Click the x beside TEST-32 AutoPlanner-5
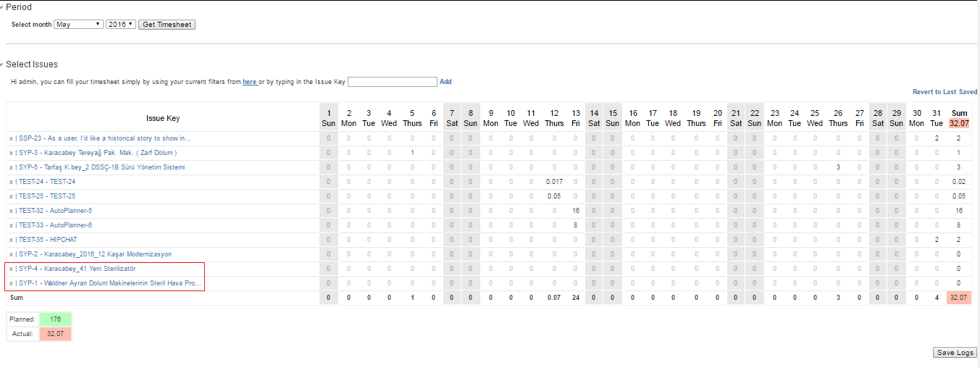980x368 pixels. click(11, 211)
